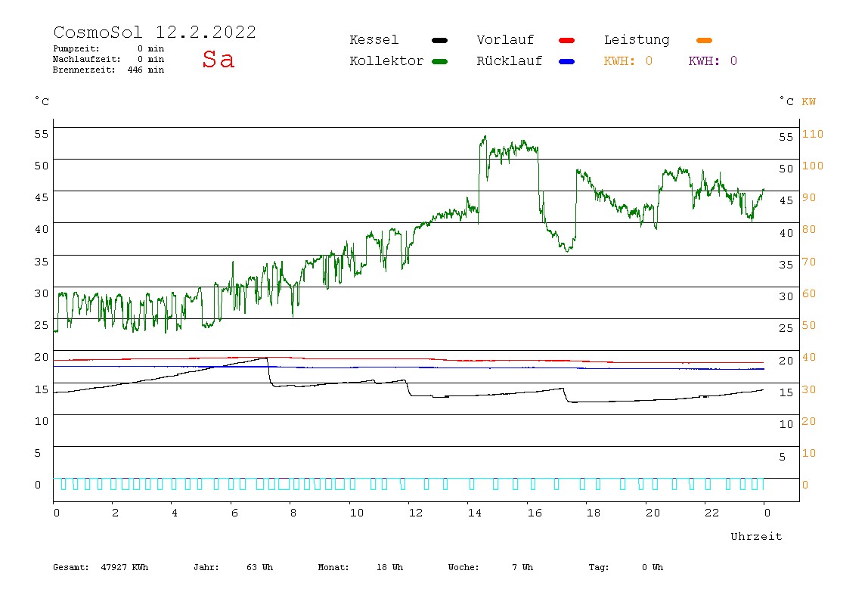This screenshot has width=868, height=614.
Task: Click the "Leistung" legend label
Action: (637, 40)
